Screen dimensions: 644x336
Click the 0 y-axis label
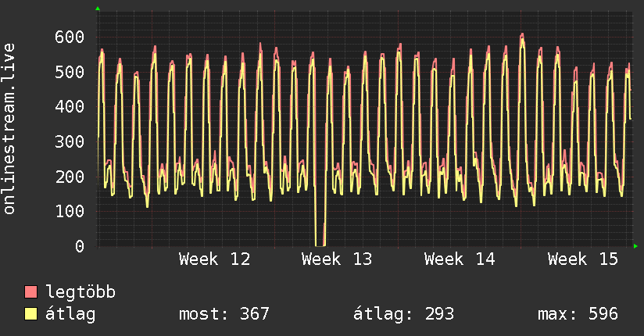tap(80, 246)
